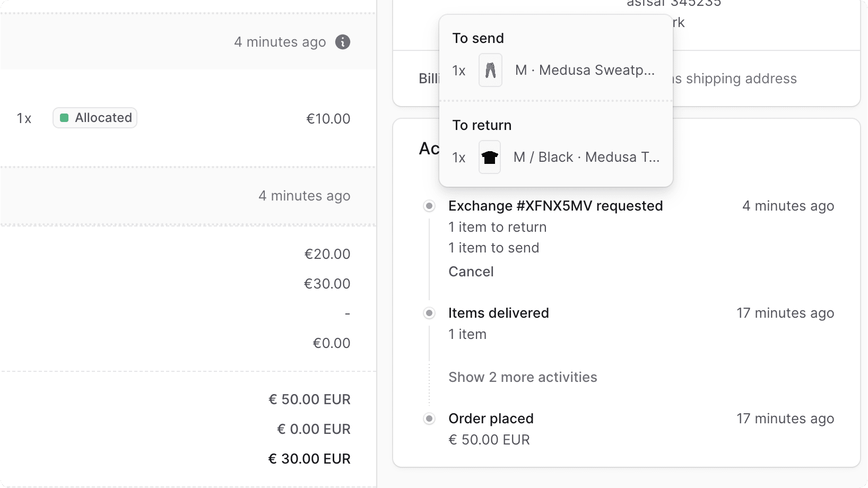868x488 pixels.
Task: Click the 1x quantity beside the sweatpants
Action: 458,69
